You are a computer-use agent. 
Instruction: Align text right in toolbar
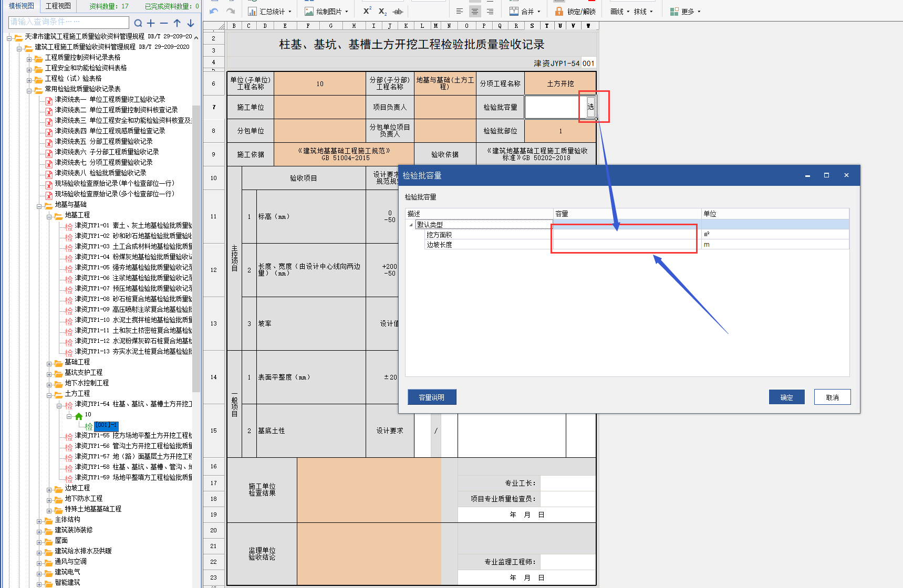tap(490, 11)
